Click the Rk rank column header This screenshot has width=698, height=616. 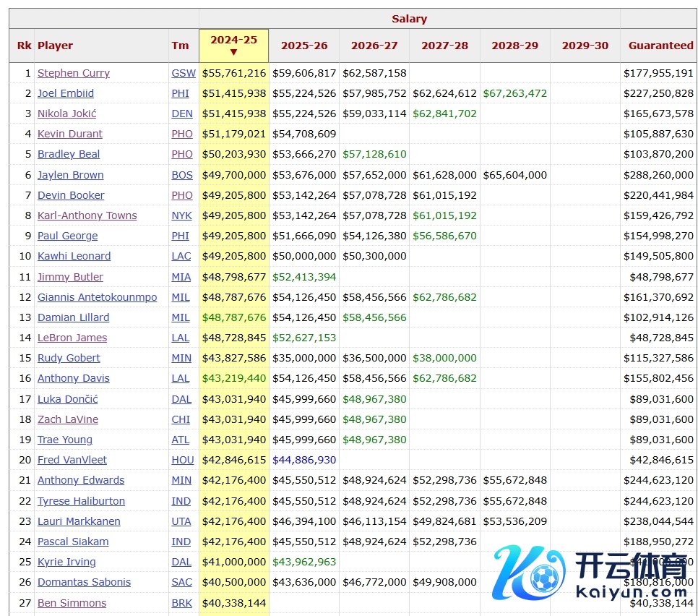click(24, 46)
